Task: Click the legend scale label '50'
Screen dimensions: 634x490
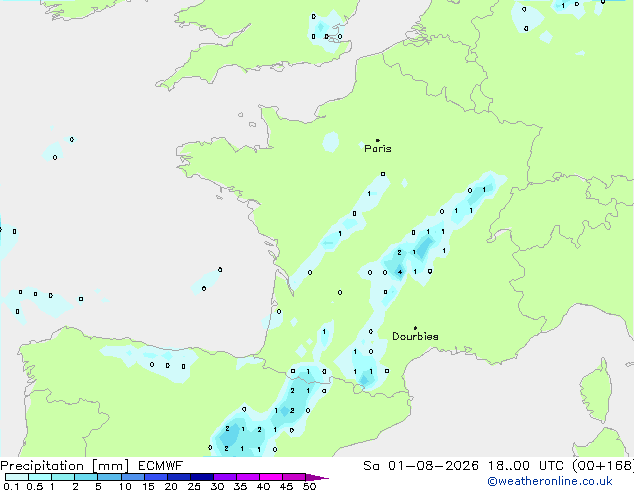Action: click(x=309, y=486)
